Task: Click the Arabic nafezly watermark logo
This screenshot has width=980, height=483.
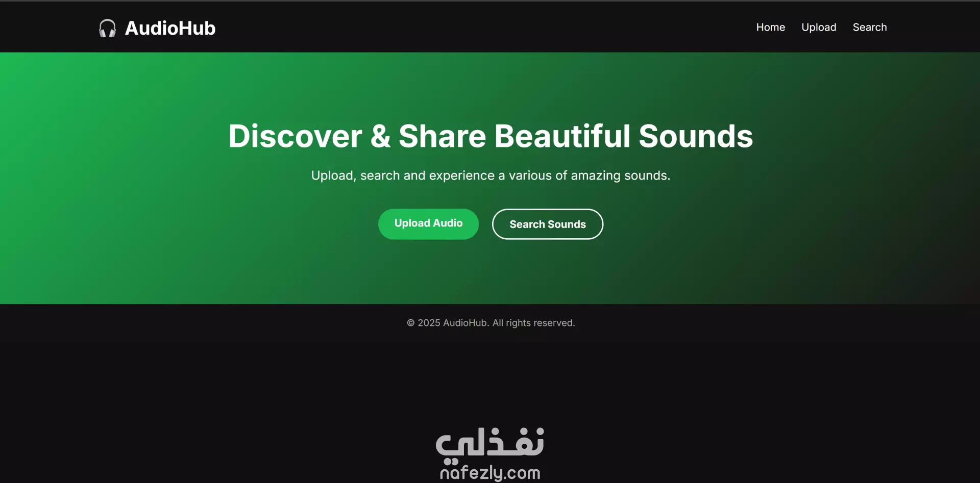Action: point(490,443)
